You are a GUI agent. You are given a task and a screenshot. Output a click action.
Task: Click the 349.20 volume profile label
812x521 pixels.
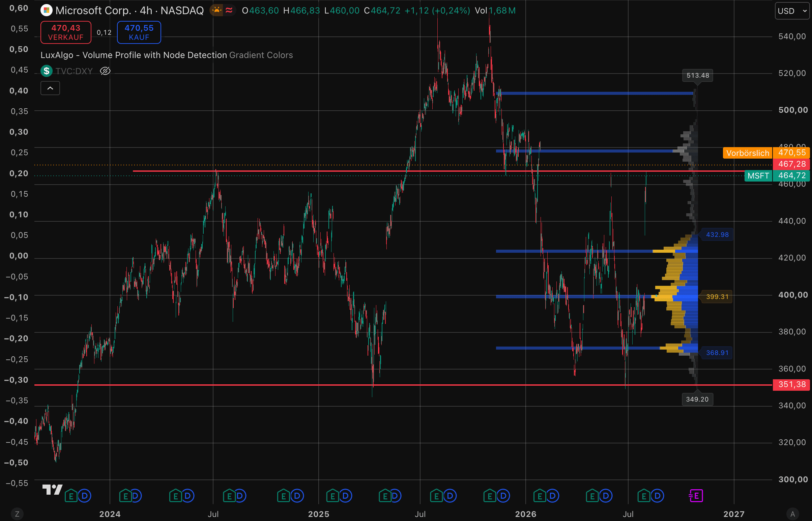pos(697,400)
